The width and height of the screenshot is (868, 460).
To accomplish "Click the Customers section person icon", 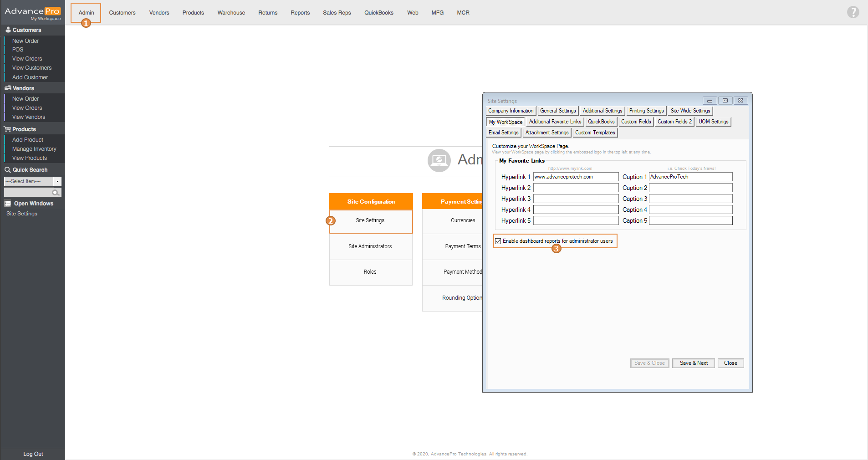I will pyautogui.click(x=8, y=30).
